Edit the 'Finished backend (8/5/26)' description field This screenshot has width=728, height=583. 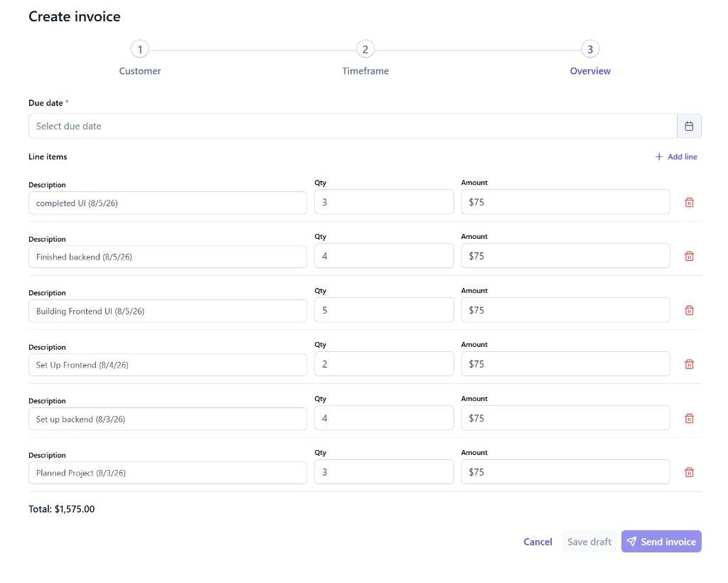point(168,257)
